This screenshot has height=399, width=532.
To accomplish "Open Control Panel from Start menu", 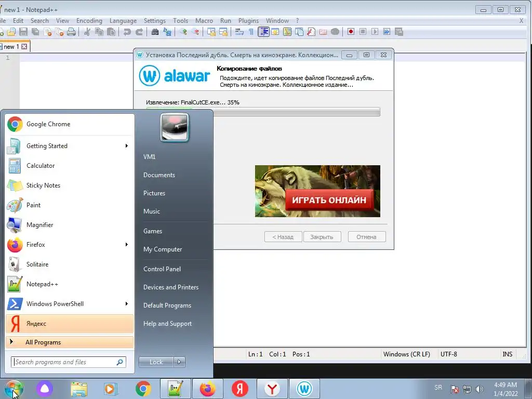I will [x=162, y=269].
